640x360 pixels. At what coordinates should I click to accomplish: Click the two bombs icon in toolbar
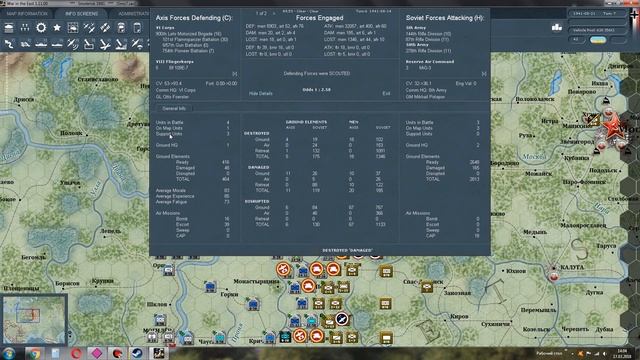click(105, 28)
